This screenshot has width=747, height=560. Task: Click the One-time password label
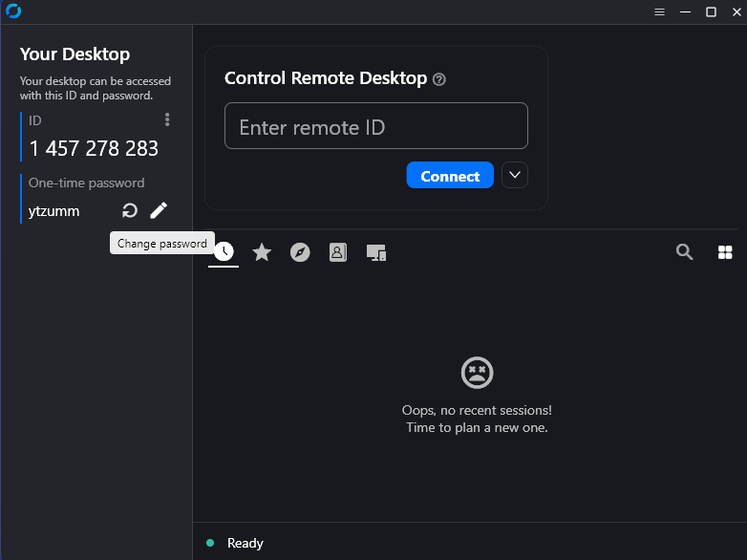tap(86, 183)
